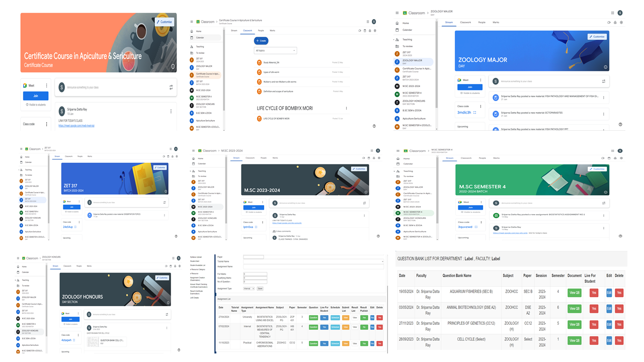The width and height of the screenshot is (644, 362).
Task: Switch to Marks tab in ZOOLOGY MAJOR window
Action: pyautogui.click(x=496, y=22)
